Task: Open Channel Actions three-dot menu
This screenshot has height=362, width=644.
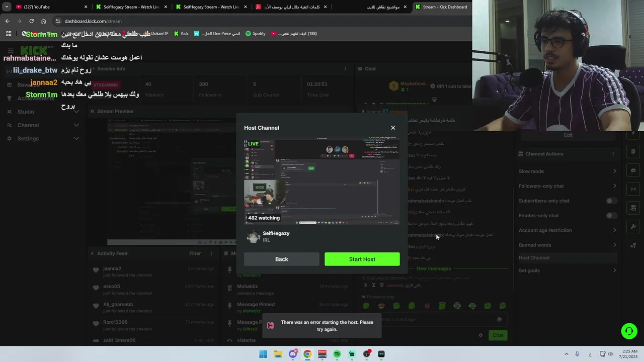Action: click(x=613, y=154)
